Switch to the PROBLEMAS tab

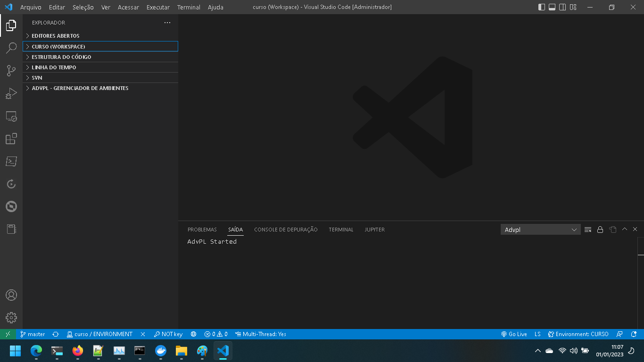[x=202, y=230]
